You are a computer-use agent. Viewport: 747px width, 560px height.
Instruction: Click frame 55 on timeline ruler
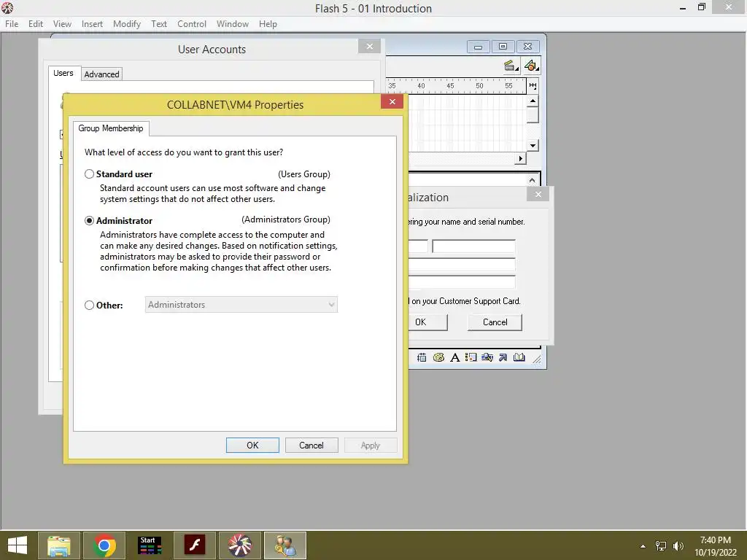(x=508, y=86)
